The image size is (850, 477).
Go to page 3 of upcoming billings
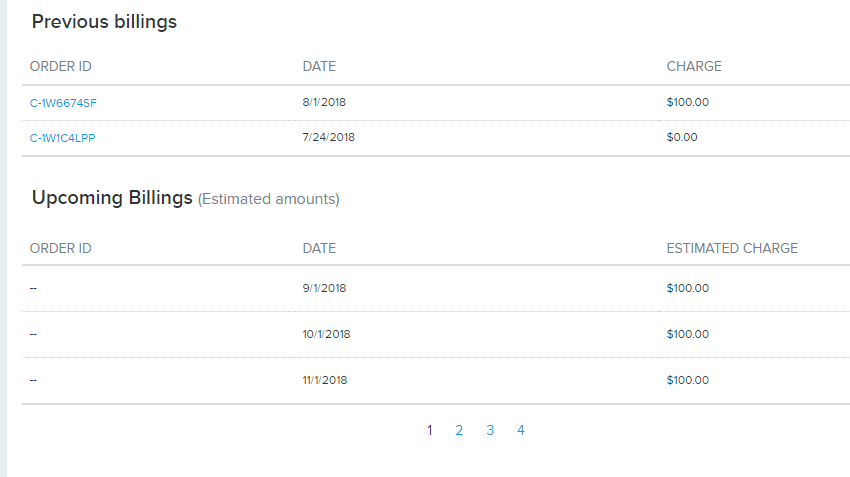[x=490, y=430]
